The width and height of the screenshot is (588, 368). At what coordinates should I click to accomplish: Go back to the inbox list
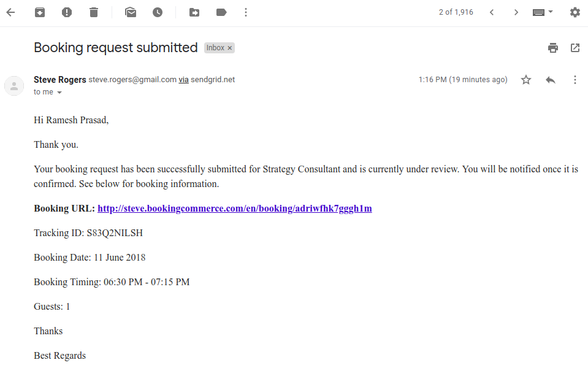point(10,12)
